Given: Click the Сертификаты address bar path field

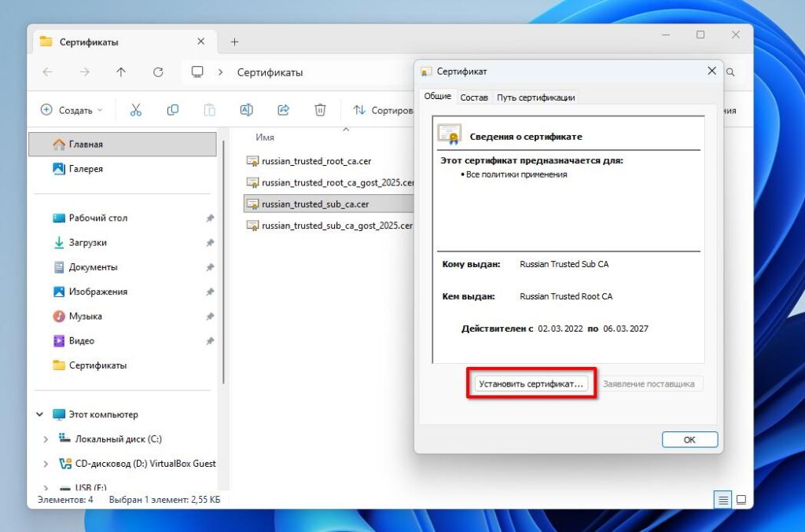Looking at the screenshot, I should [270, 72].
